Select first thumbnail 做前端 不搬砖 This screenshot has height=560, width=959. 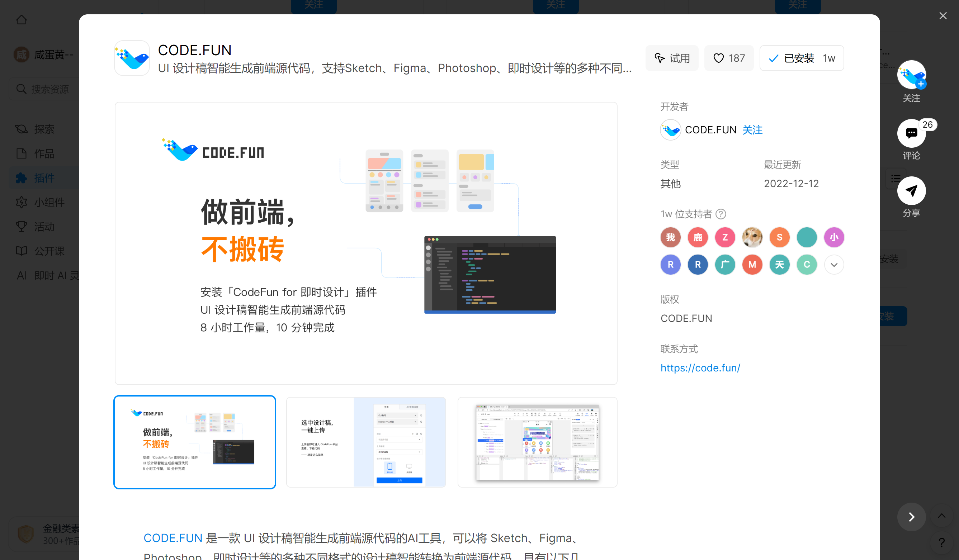pyautogui.click(x=194, y=442)
